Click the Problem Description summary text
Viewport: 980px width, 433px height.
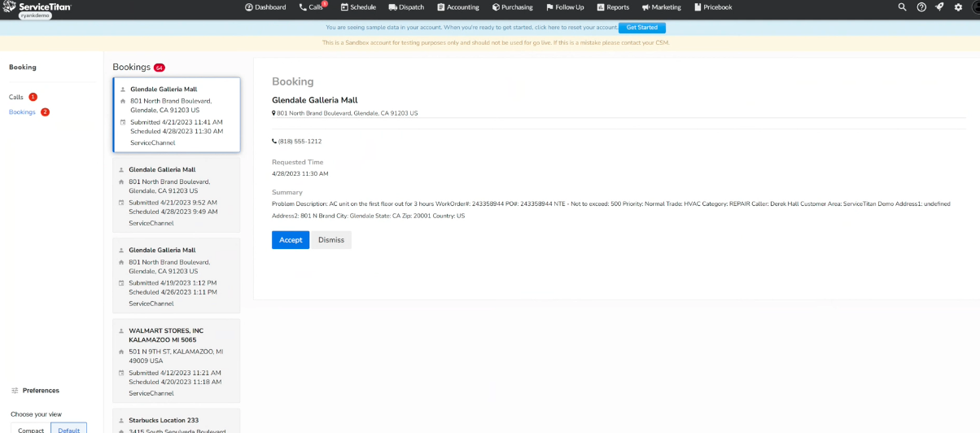(x=611, y=210)
